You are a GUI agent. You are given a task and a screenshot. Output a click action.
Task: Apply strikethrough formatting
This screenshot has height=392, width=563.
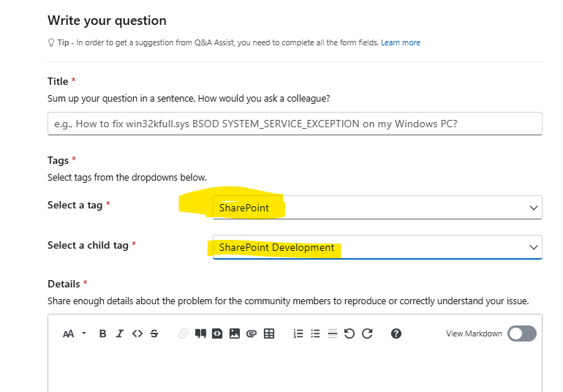(x=154, y=333)
